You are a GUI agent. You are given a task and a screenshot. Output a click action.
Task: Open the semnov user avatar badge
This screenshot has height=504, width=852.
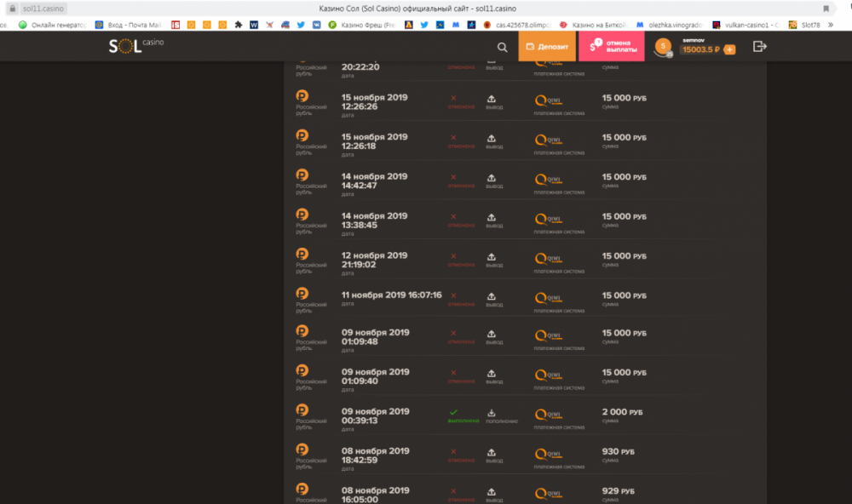click(662, 48)
